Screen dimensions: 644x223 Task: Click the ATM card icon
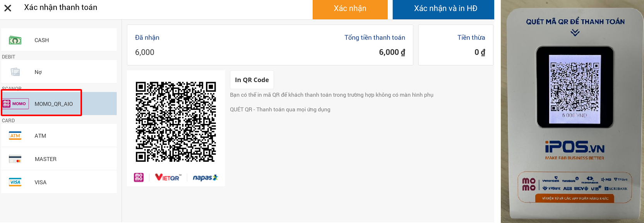coord(15,136)
